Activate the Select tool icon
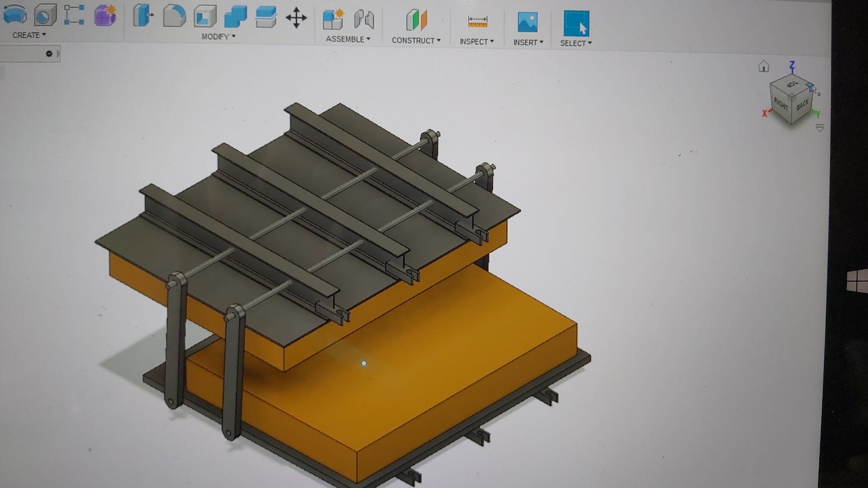 tap(576, 23)
